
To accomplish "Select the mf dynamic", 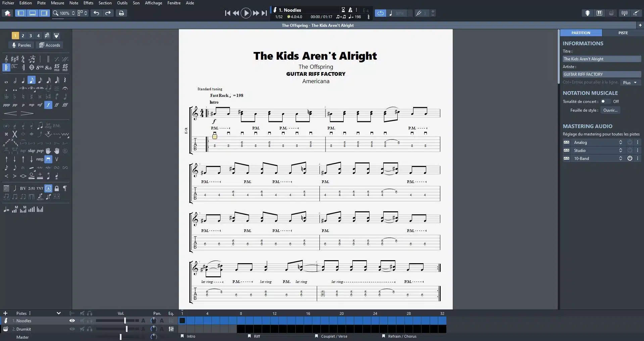I will point(40,105).
